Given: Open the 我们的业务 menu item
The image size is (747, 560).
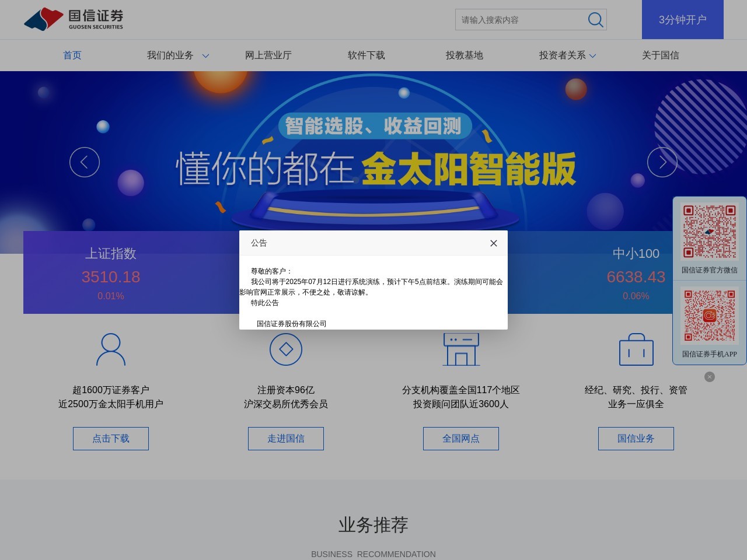Looking at the screenshot, I should [170, 55].
